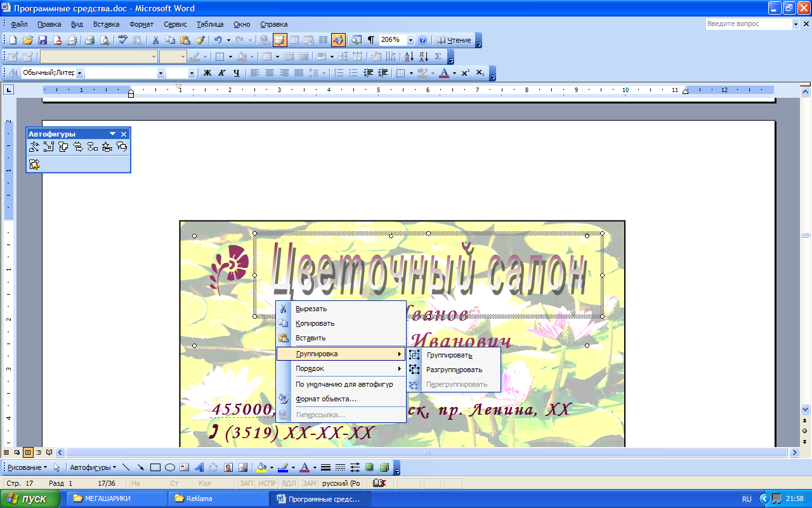This screenshot has height=508, width=812.
Task: Sort ascending with the А-Я icon
Action: [x=409, y=57]
